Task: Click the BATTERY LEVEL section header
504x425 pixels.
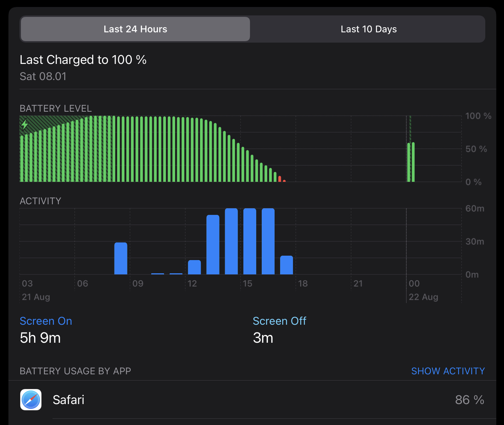Action: [x=56, y=108]
